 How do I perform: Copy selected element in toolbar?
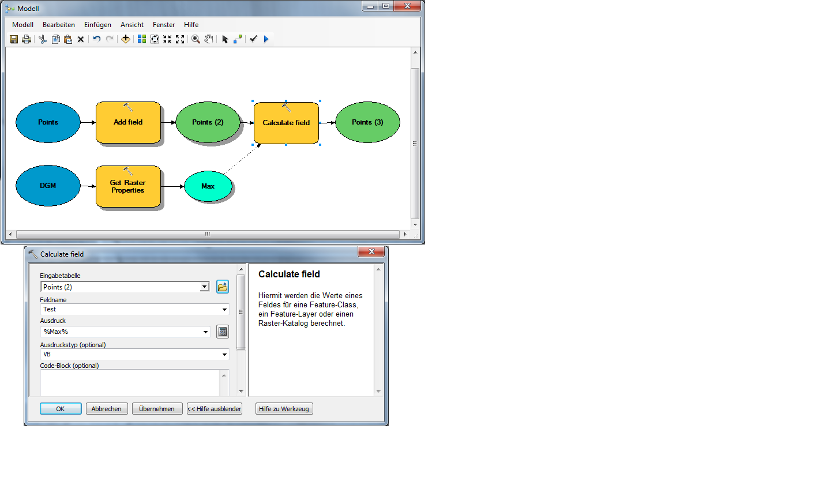click(55, 39)
